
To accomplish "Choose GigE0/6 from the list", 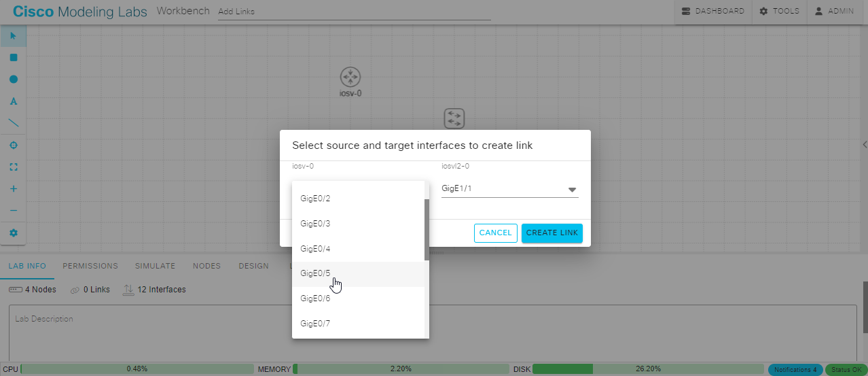I will [358, 299].
